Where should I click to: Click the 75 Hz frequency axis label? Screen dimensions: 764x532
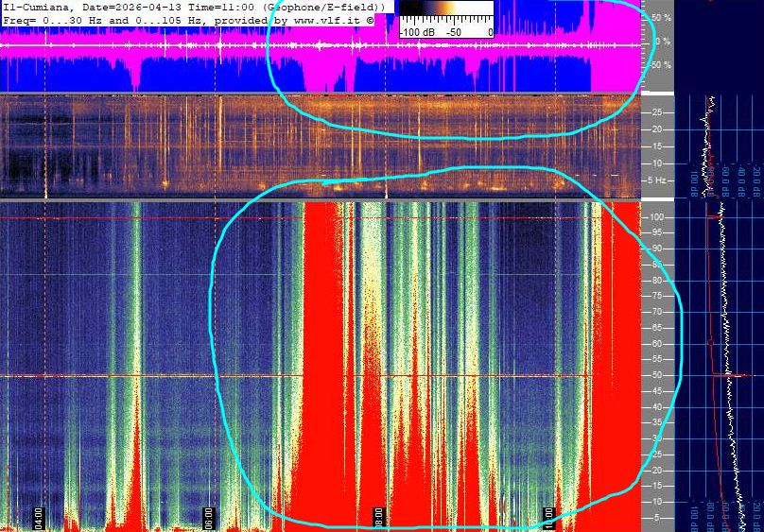point(655,296)
